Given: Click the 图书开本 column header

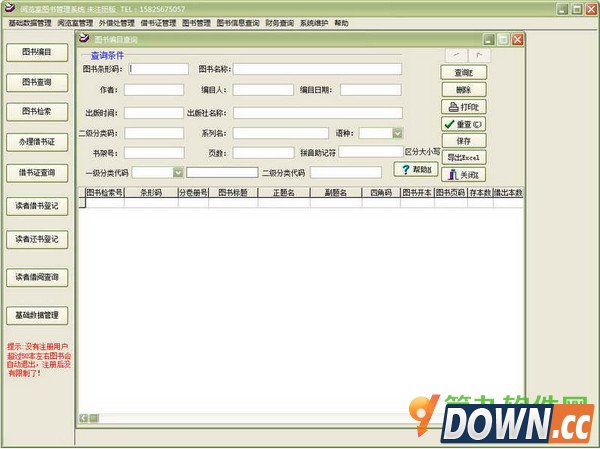Looking at the screenshot, I should pos(417,193).
